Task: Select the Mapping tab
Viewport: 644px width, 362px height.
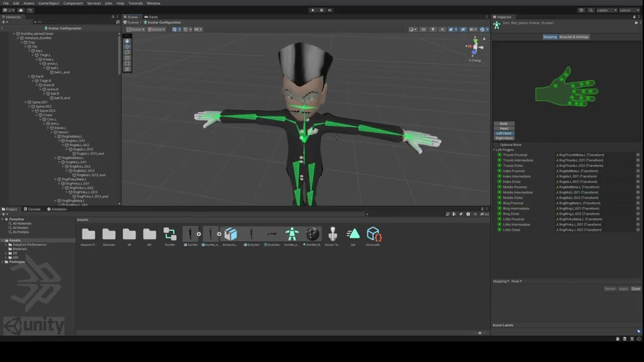Action: 550,37
